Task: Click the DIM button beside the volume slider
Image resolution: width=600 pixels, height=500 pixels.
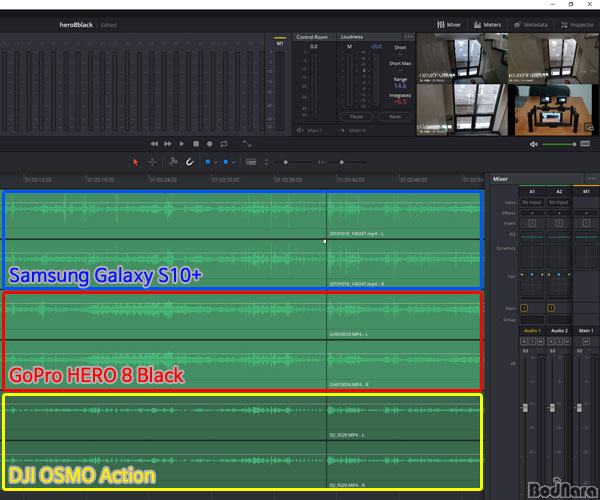Action: click(x=585, y=143)
